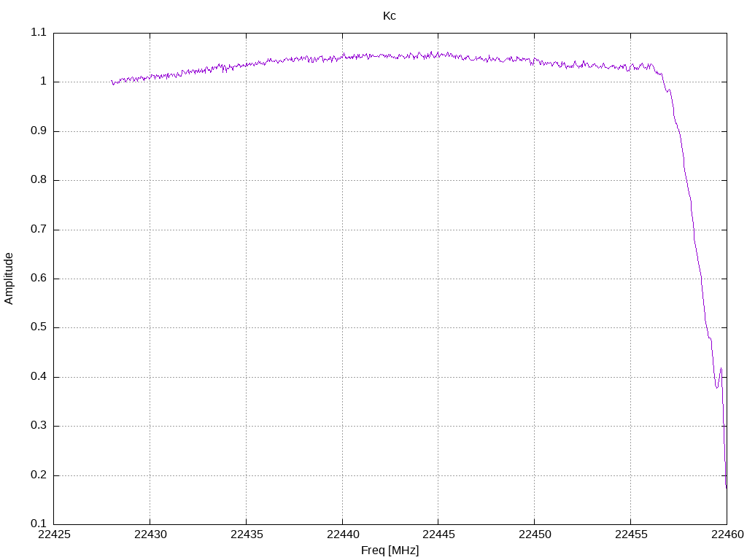Click the 0.7 y-axis tick label

(x=39, y=230)
